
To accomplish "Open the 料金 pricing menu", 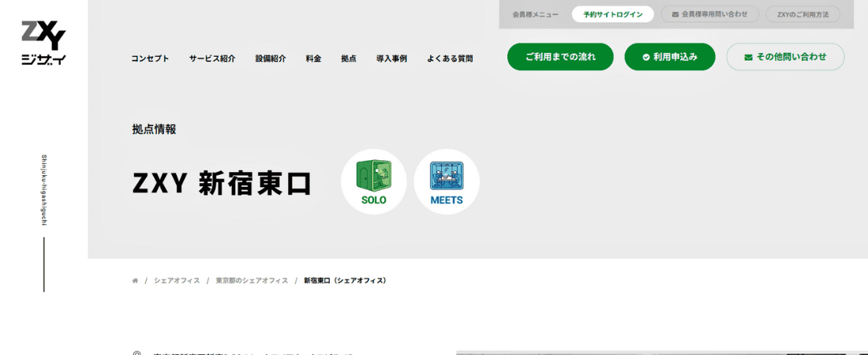I will point(313,58).
